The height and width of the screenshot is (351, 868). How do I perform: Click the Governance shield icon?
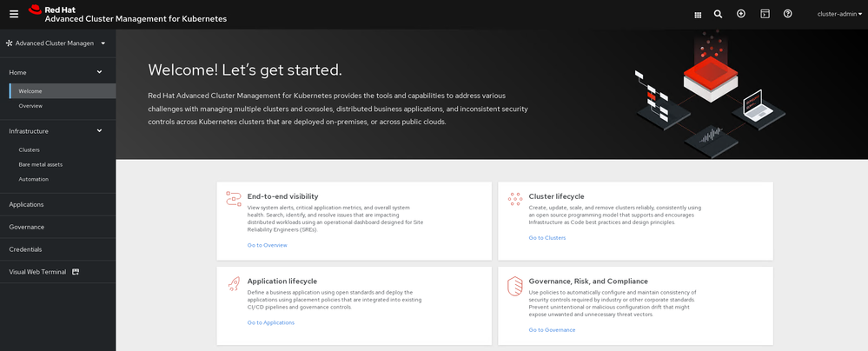tap(515, 286)
